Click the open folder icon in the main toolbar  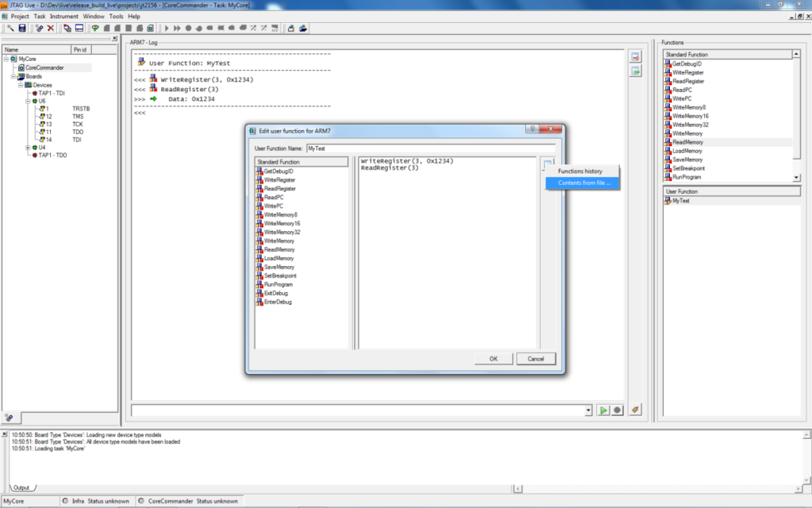click(x=303, y=28)
